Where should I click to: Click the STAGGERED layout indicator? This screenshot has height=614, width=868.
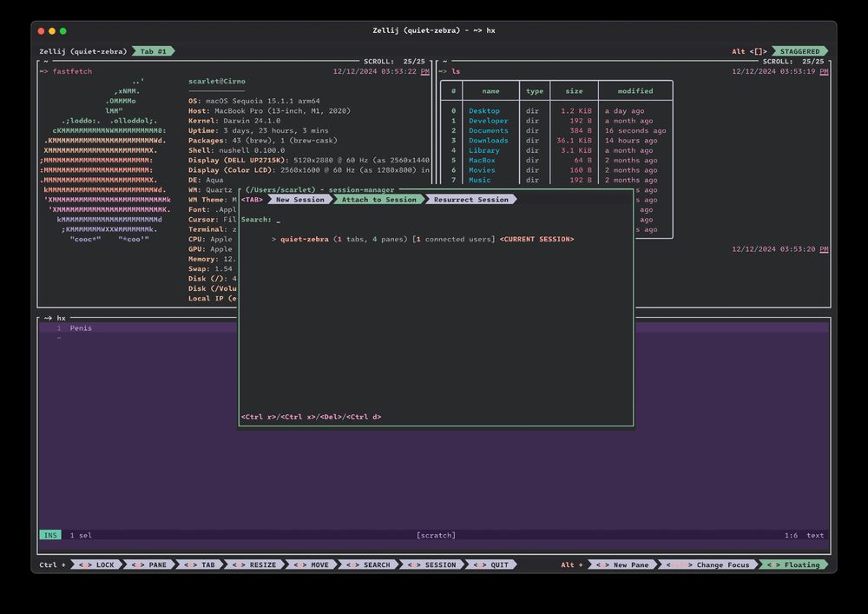(800, 51)
